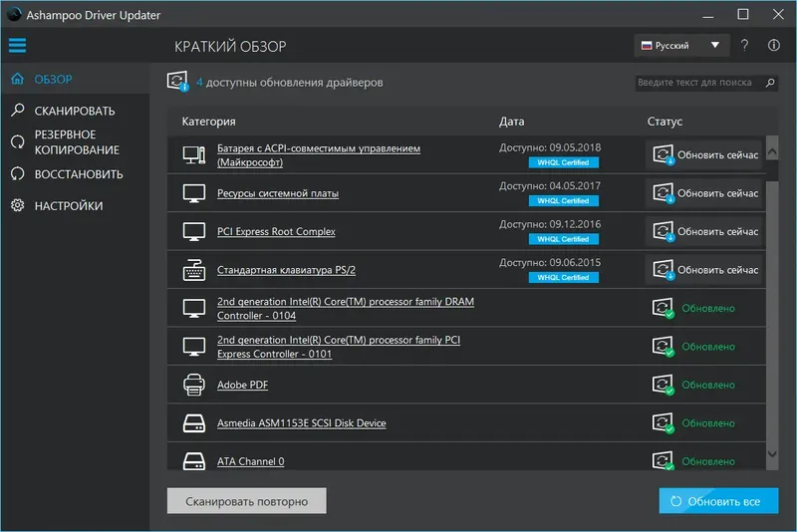
Task: Click the info icon in header
Action: (774, 46)
